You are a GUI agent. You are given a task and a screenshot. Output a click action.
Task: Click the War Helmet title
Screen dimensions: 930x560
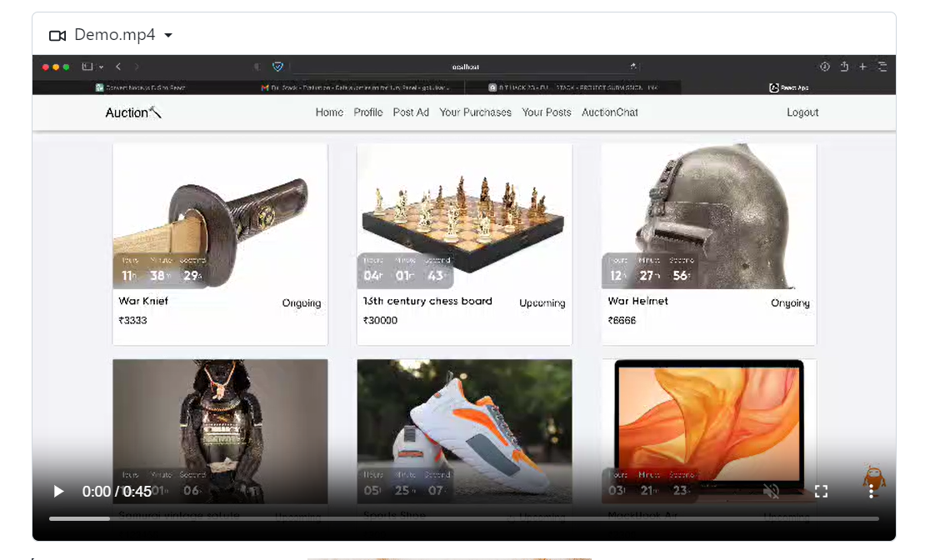637,301
